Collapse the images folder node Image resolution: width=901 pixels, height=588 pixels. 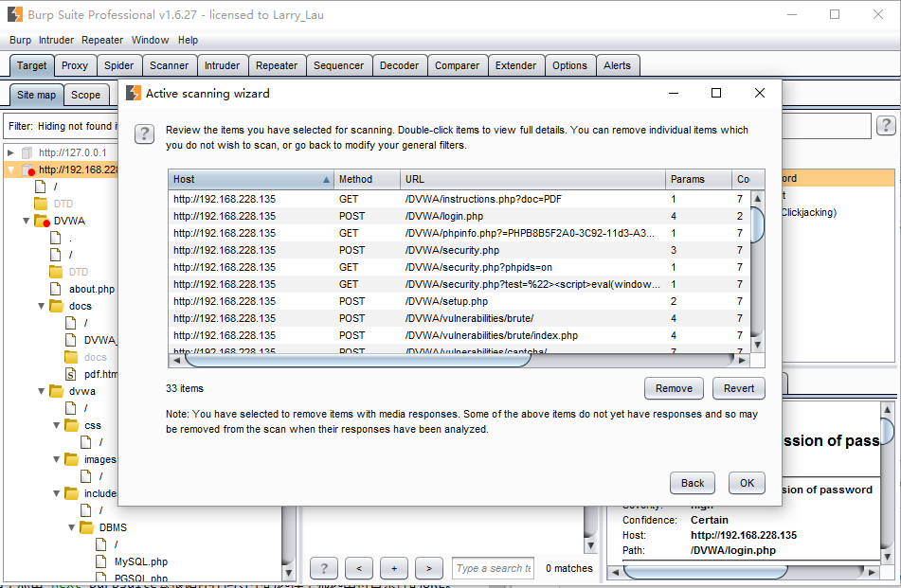pyautogui.click(x=56, y=459)
